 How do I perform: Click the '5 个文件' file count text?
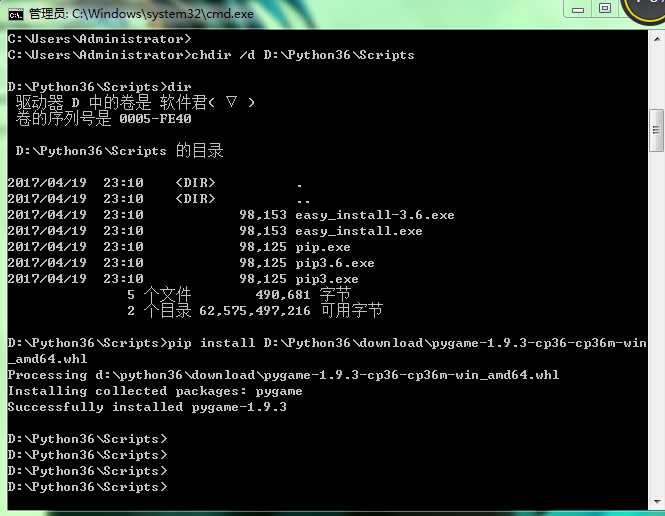coord(159,295)
